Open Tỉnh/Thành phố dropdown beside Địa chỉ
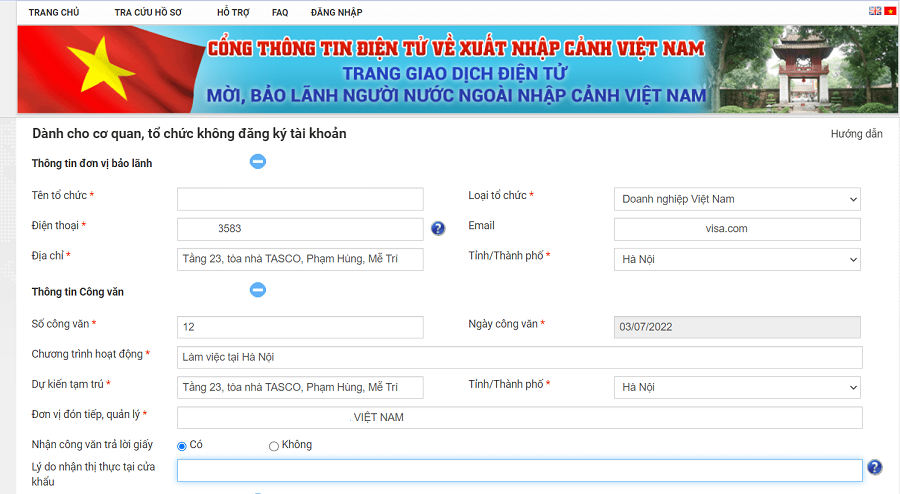 (x=737, y=260)
